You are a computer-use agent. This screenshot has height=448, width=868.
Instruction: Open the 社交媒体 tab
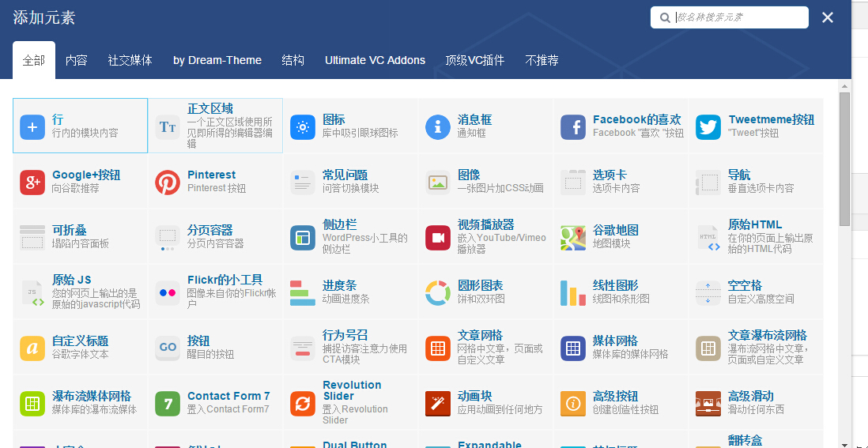coord(130,60)
